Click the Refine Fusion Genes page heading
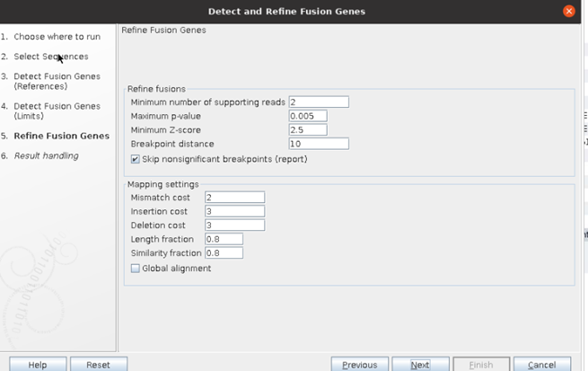The height and width of the screenshot is (371, 588). (164, 30)
